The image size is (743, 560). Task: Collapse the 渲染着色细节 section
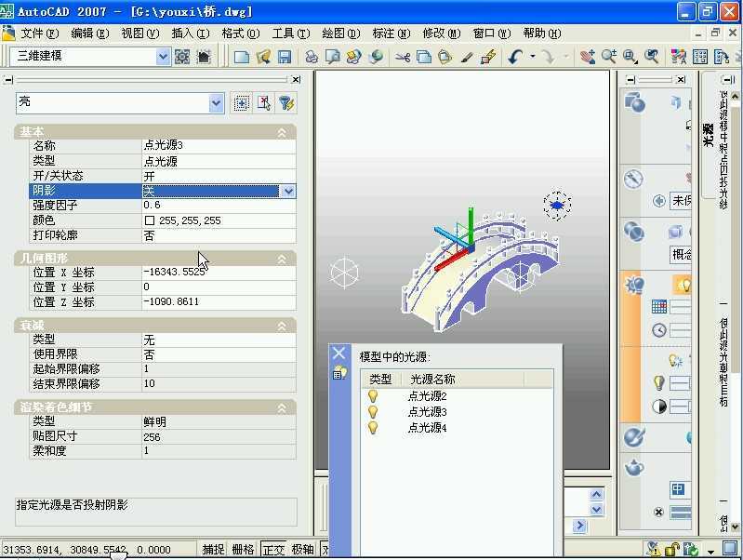click(282, 407)
